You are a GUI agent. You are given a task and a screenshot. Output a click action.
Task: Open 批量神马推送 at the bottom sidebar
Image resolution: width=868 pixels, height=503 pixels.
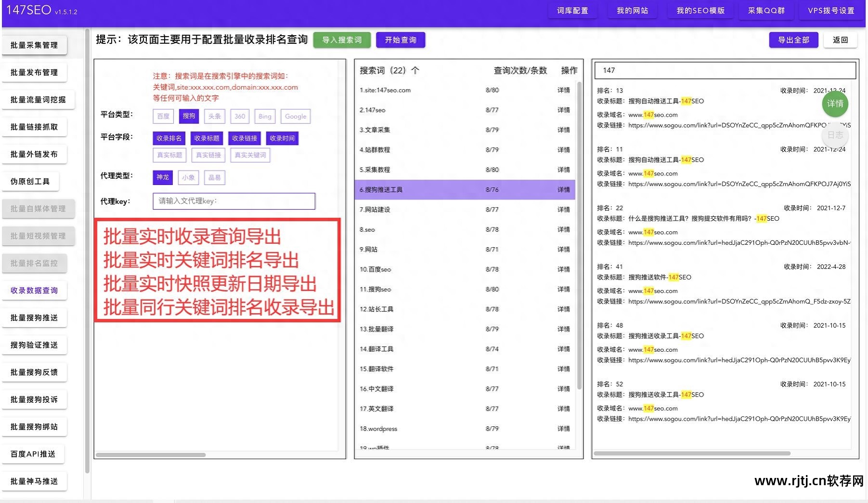click(x=34, y=481)
